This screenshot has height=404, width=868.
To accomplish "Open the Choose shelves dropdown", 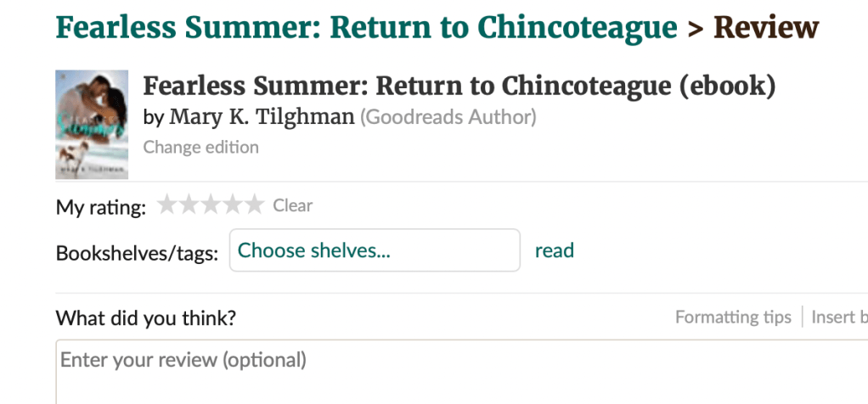I will pyautogui.click(x=375, y=250).
